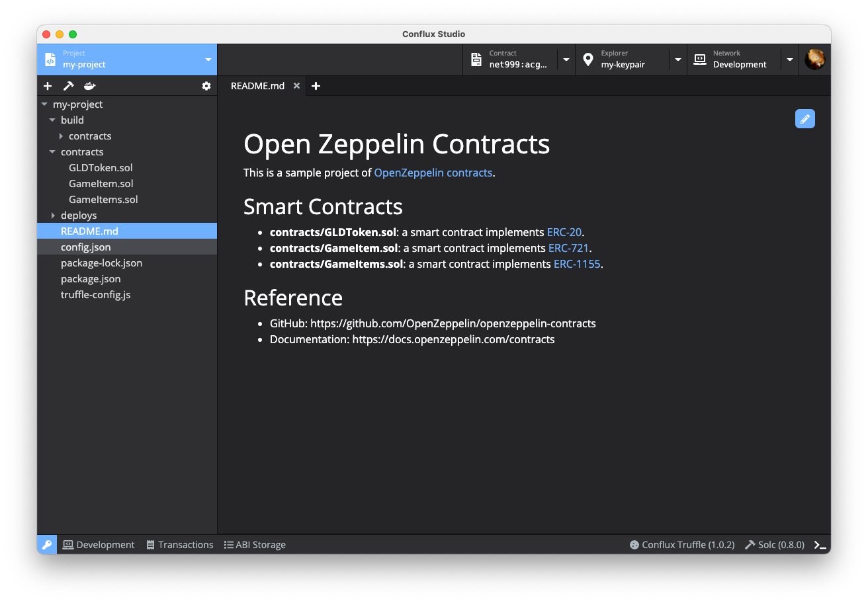Open ABI Storage in the status bar
The height and width of the screenshot is (603, 868).
(255, 545)
